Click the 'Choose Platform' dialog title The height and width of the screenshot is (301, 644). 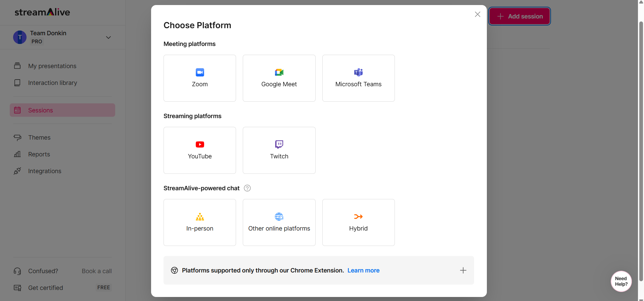point(197,25)
